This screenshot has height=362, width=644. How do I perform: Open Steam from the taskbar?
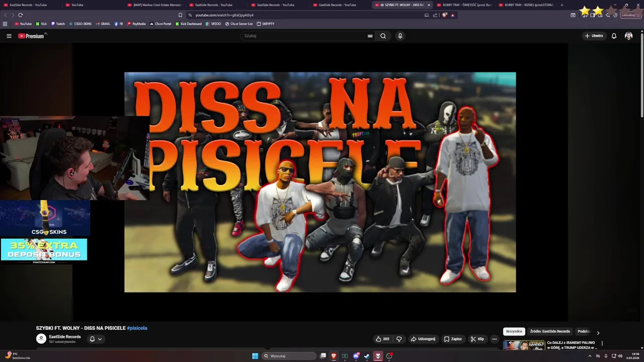[x=367, y=356]
